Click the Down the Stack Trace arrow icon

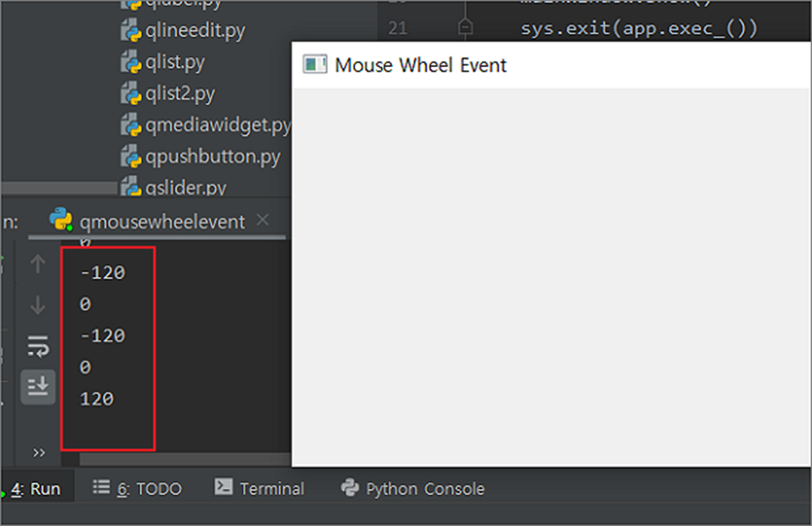coord(38,304)
